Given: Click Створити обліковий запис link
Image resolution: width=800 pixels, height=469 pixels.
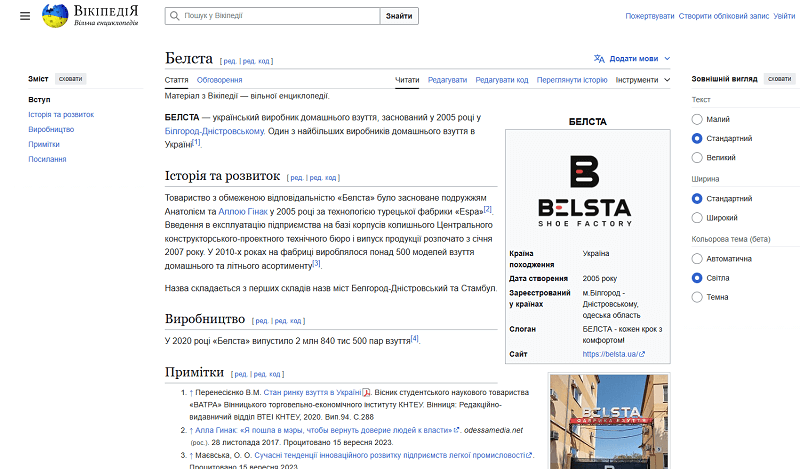Looking at the screenshot, I should point(723,16).
